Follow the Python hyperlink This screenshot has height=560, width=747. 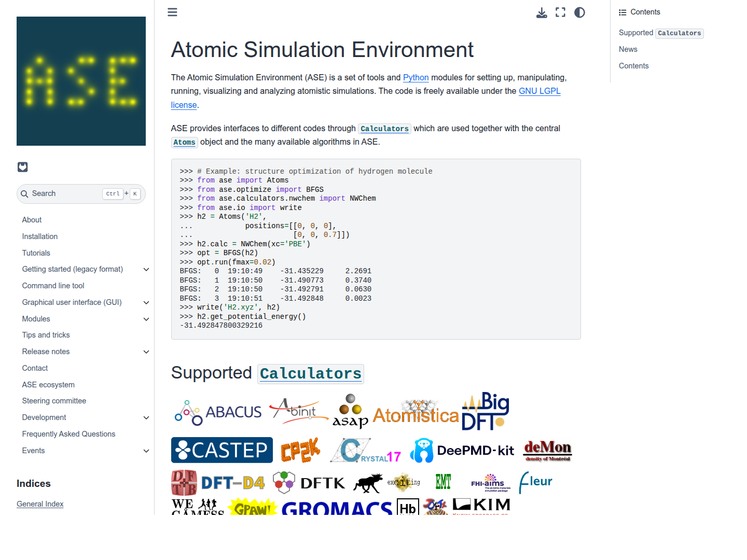[x=416, y=77]
